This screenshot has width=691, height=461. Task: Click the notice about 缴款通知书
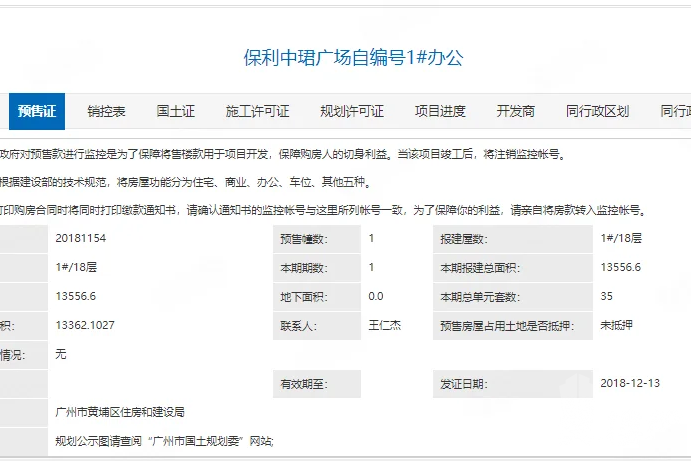click(324, 211)
